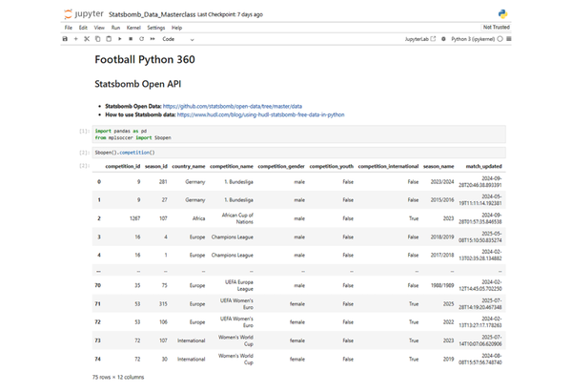Click the competition_international column header
Viewport: 572px width, 392px height.
[x=388, y=167]
